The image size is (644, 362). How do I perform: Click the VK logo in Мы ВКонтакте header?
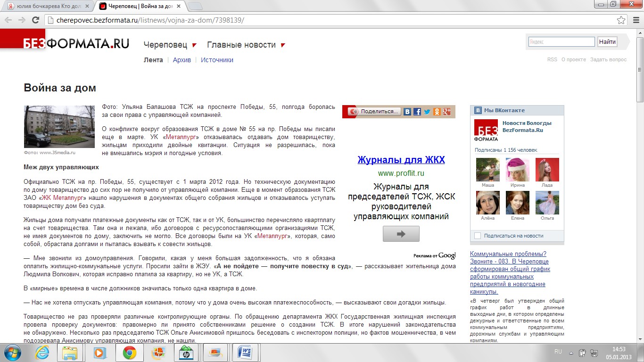coord(478,110)
